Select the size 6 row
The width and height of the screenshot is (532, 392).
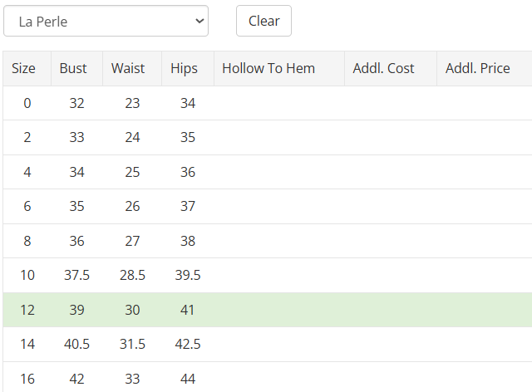coord(268,206)
